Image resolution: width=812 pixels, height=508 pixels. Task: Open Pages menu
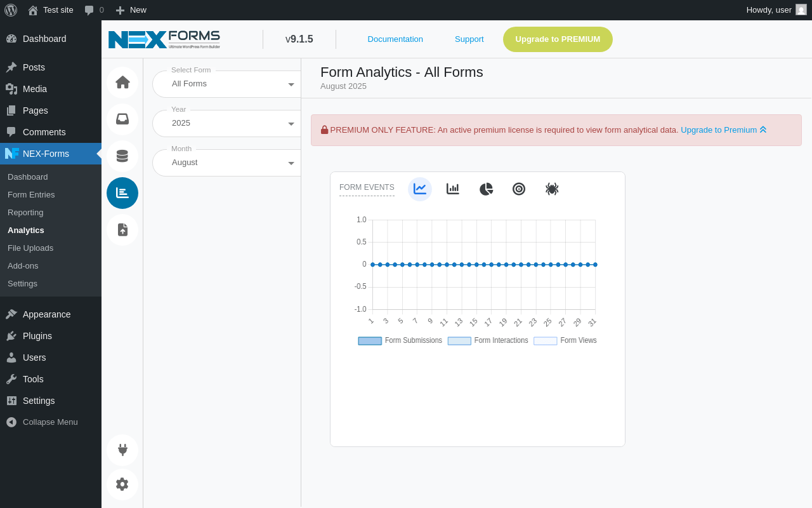(51, 110)
